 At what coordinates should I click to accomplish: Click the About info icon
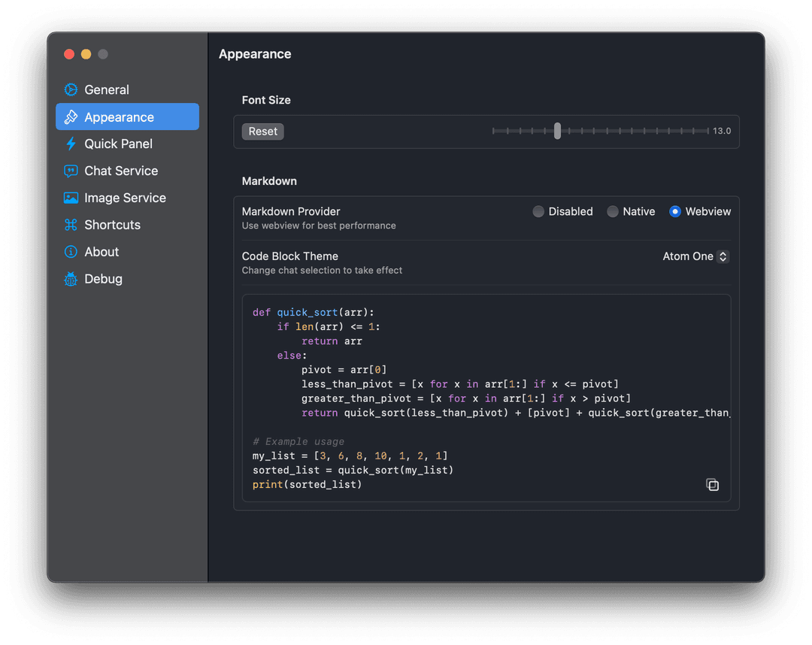[x=71, y=252]
